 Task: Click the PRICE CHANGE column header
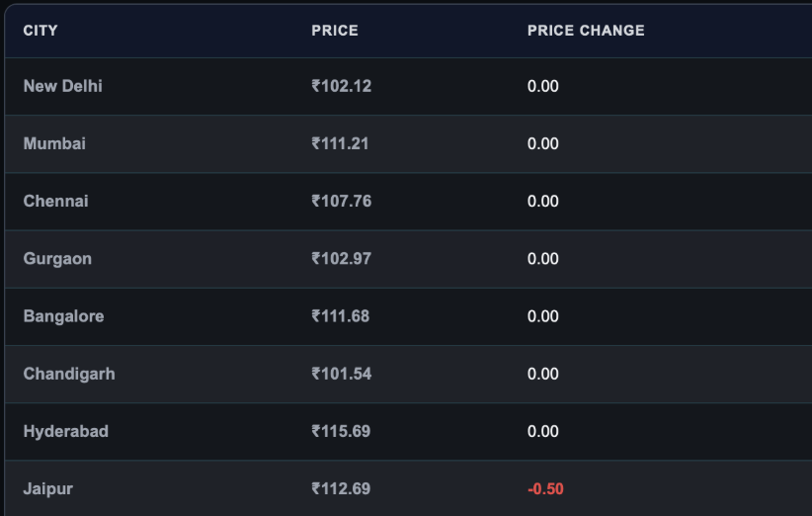click(x=586, y=31)
